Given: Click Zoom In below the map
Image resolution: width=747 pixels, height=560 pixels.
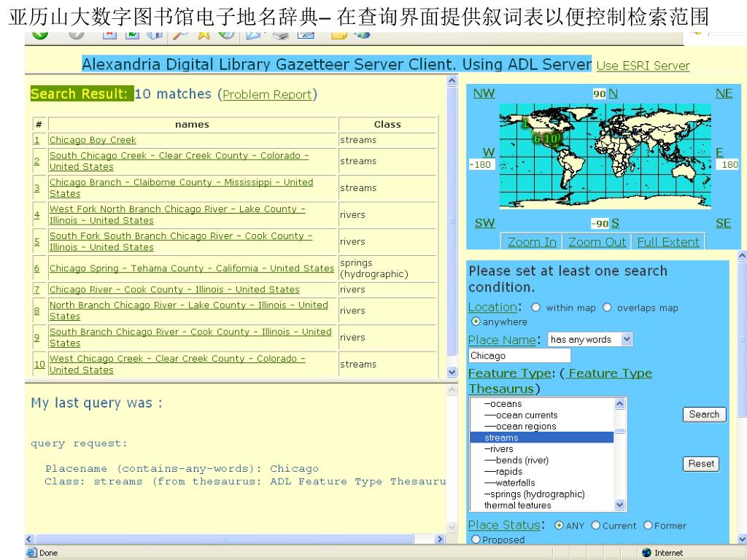Looking at the screenshot, I should click(x=532, y=242).
